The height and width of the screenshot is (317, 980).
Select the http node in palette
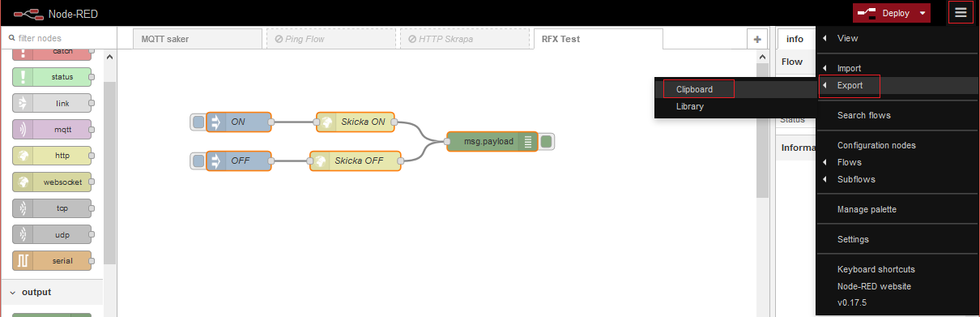(52, 156)
